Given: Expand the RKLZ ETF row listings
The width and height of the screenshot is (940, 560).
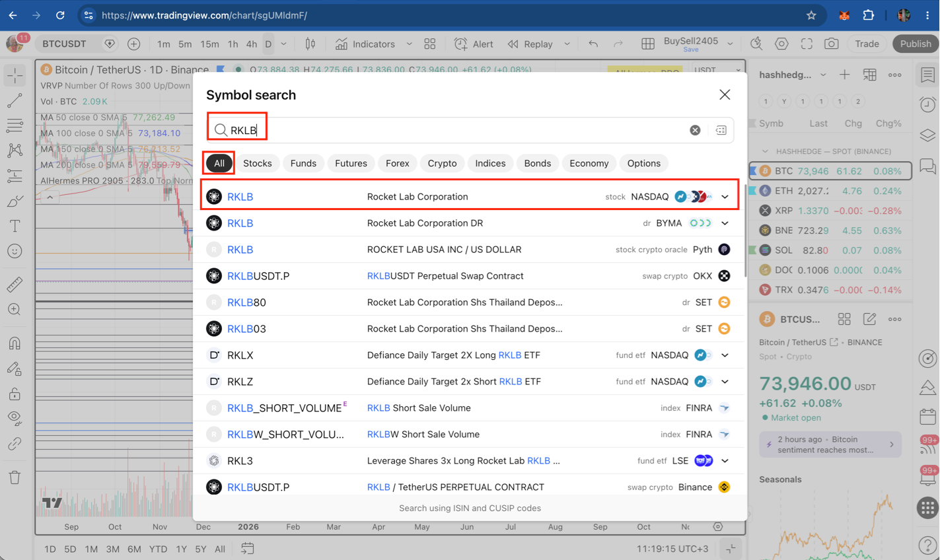Looking at the screenshot, I should pos(725,382).
